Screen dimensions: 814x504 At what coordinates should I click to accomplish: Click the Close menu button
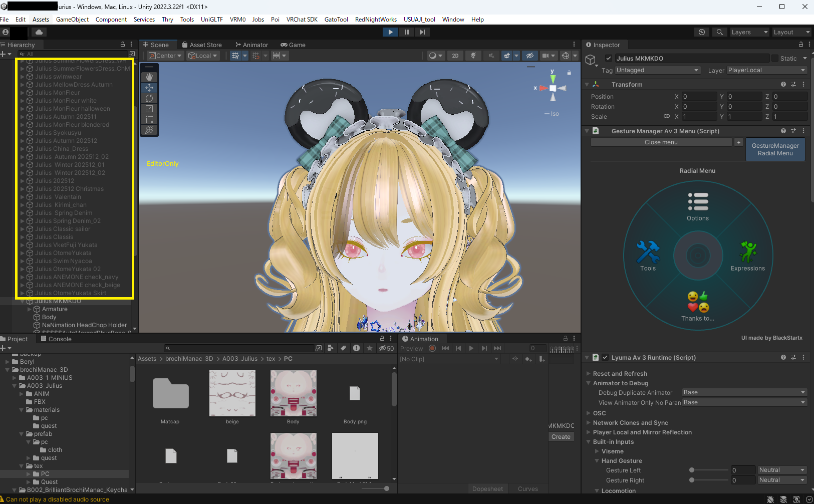click(661, 142)
